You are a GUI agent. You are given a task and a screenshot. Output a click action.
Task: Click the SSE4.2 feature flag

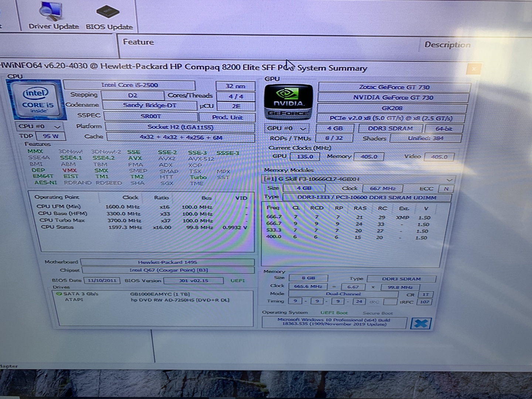tap(103, 158)
